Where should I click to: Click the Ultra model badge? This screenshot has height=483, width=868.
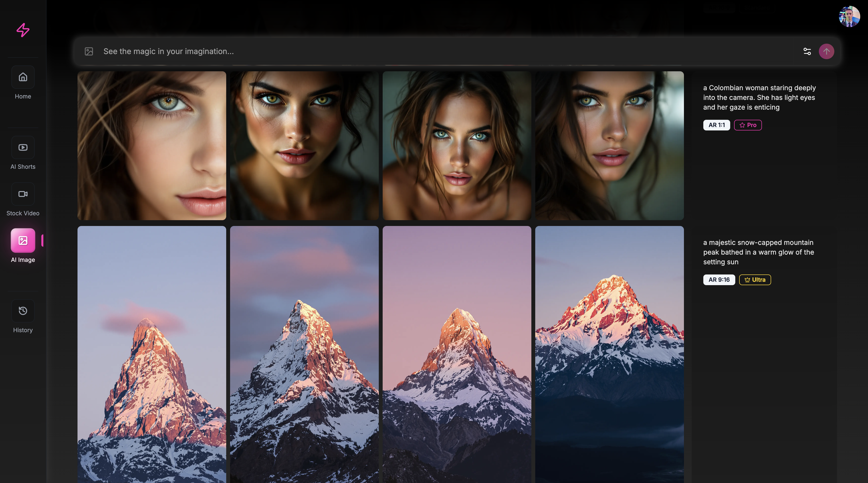click(x=755, y=280)
